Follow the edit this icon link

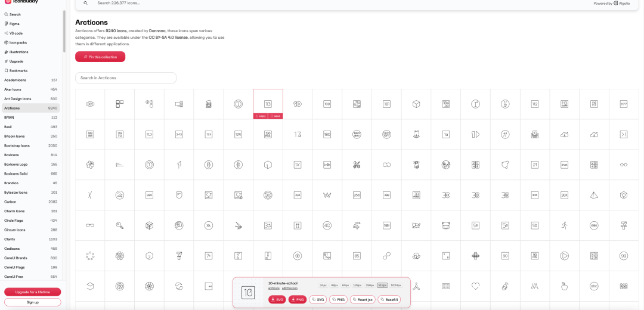point(290,289)
